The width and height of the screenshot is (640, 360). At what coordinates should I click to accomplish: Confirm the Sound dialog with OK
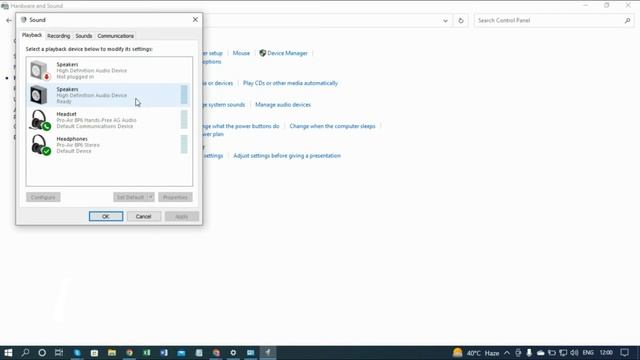point(106,216)
